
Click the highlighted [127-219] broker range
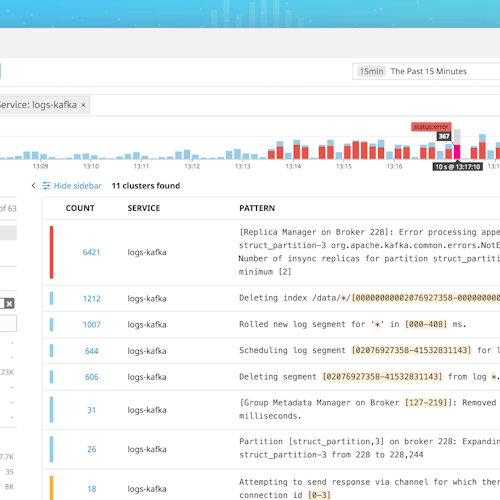426,403
